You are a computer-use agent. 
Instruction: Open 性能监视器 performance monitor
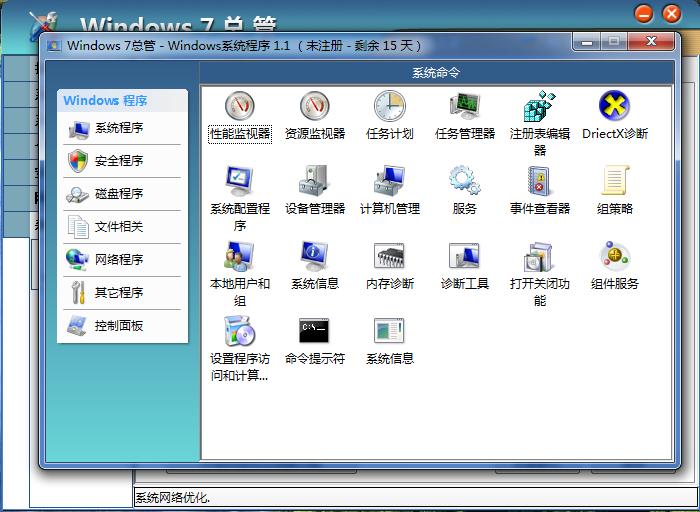[x=240, y=116]
